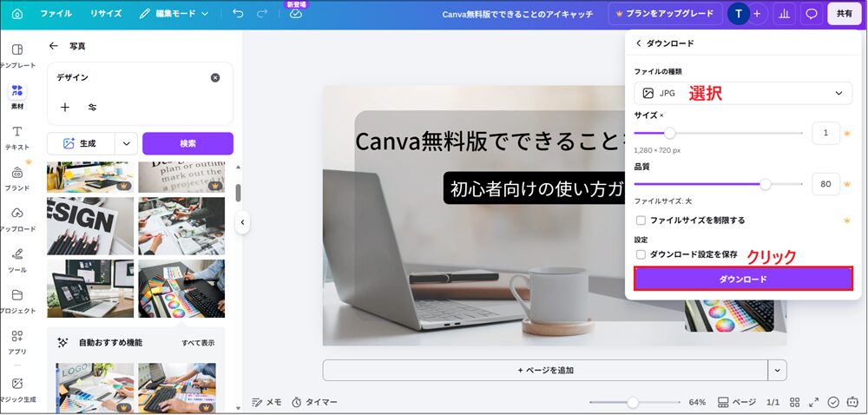Screen dimensions: 868x415
Task: Click + ページを追加
Action: coord(545,370)
